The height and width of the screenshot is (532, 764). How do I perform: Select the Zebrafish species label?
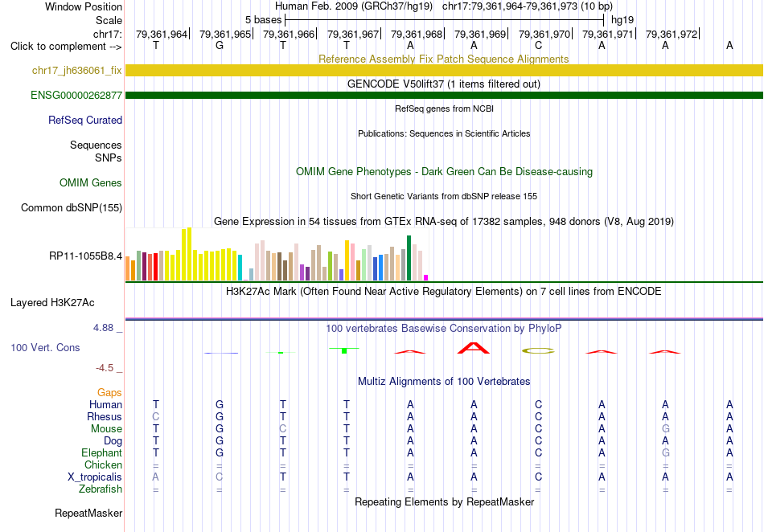click(x=101, y=489)
